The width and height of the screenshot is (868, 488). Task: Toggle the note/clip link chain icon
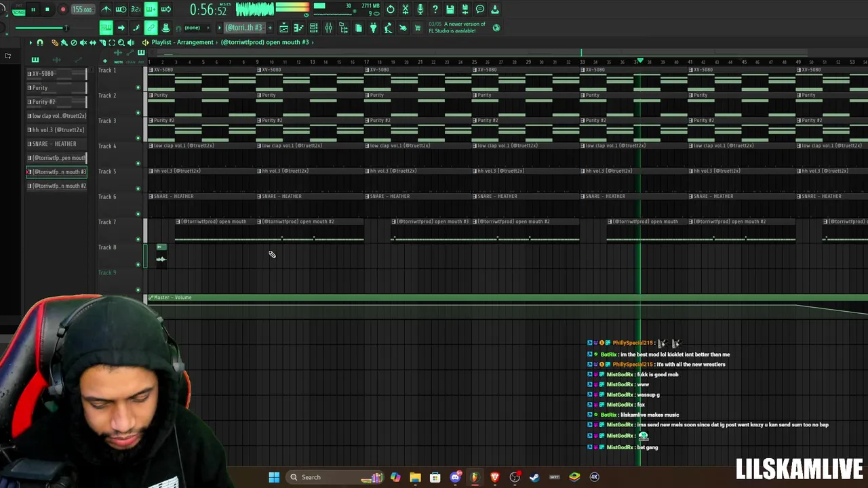[x=151, y=28]
